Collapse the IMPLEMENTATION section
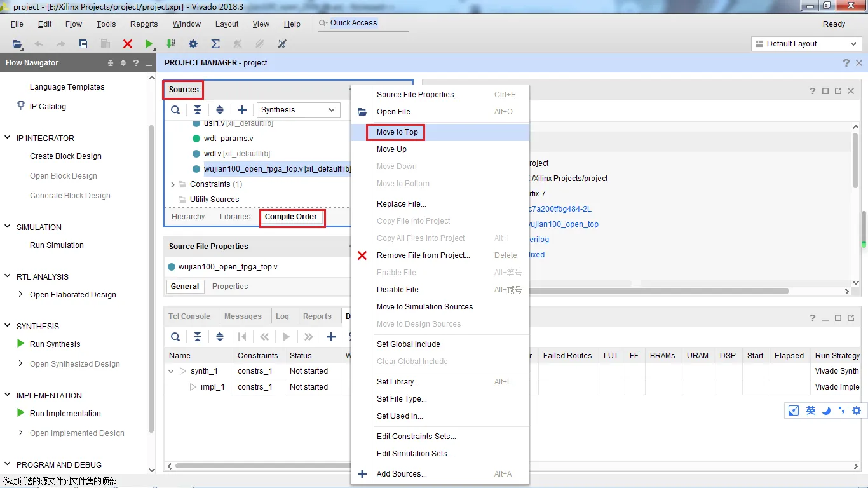 (8, 395)
